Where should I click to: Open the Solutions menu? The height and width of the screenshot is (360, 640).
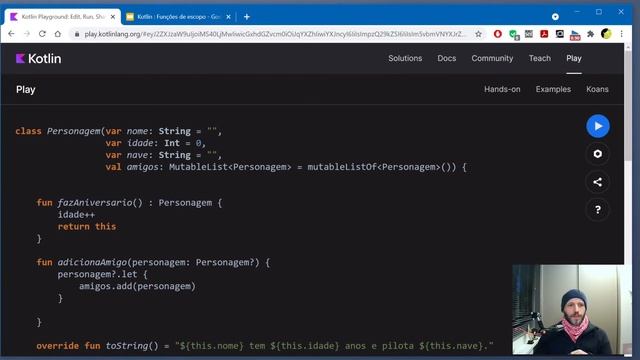click(405, 58)
